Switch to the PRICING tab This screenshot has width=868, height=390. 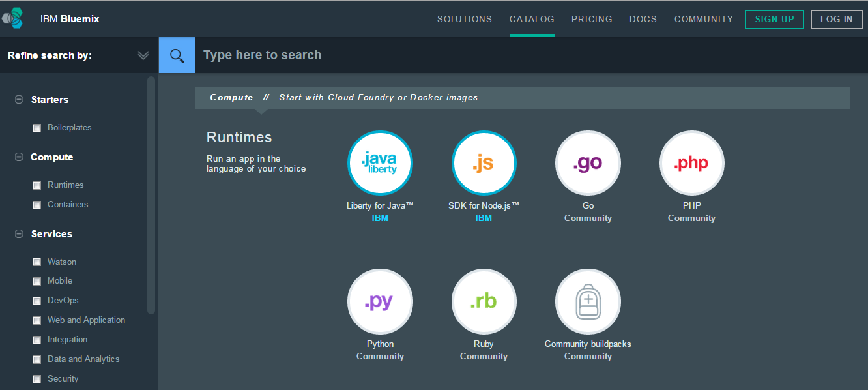[x=592, y=19]
